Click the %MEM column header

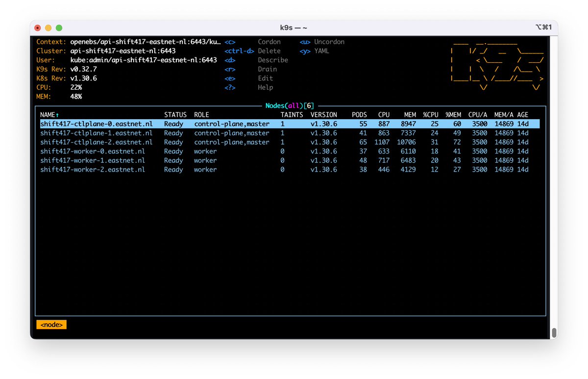[x=453, y=115]
